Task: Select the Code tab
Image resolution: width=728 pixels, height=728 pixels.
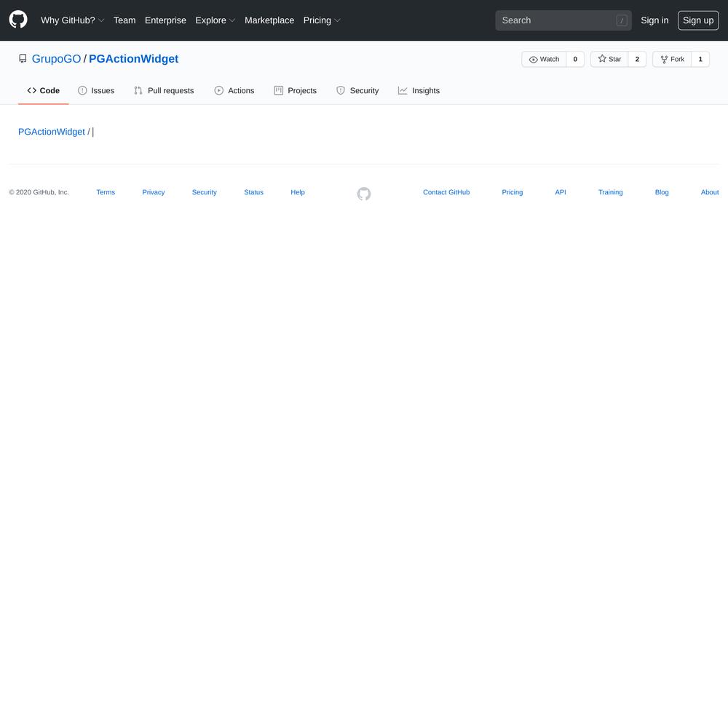Action: click(43, 90)
